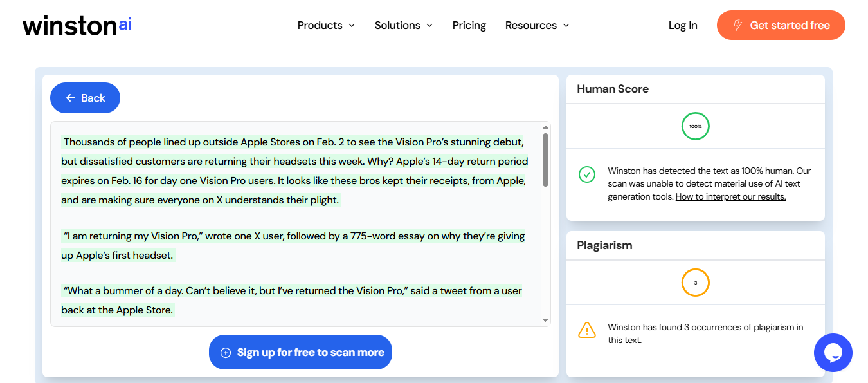This screenshot has height=383, width=868.
Task: Click the orange warning triangle icon
Action: coord(586,330)
